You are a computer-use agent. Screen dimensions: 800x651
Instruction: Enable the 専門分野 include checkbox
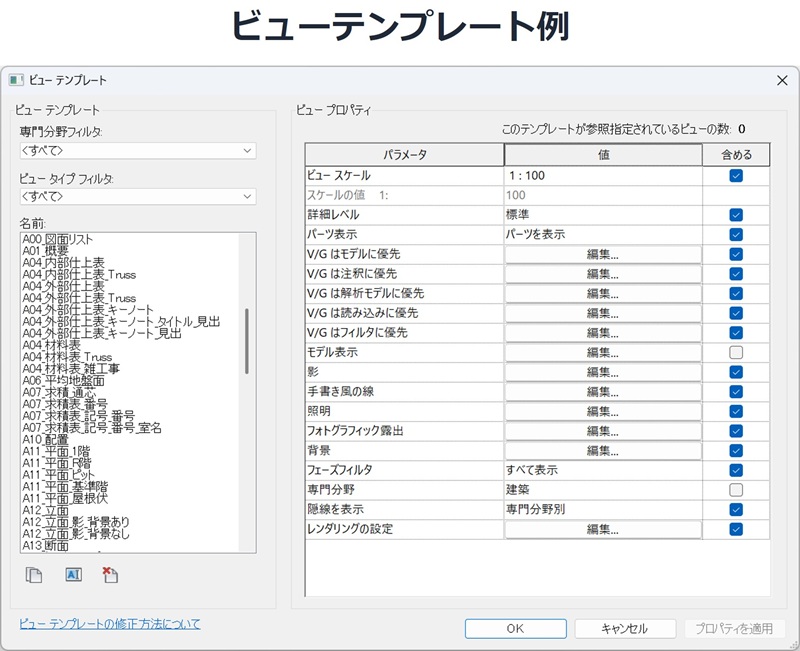click(x=736, y=490)
